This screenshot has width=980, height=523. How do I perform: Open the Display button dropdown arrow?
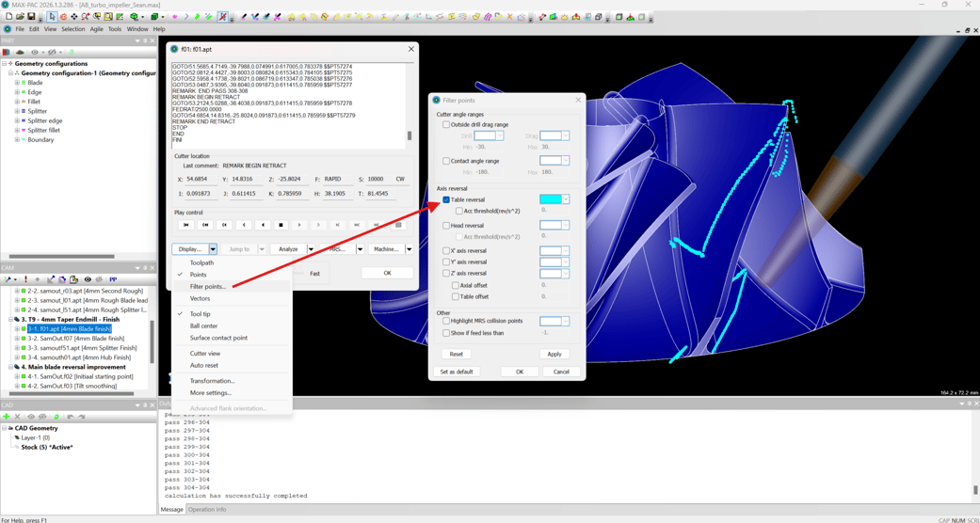[213, 248]
